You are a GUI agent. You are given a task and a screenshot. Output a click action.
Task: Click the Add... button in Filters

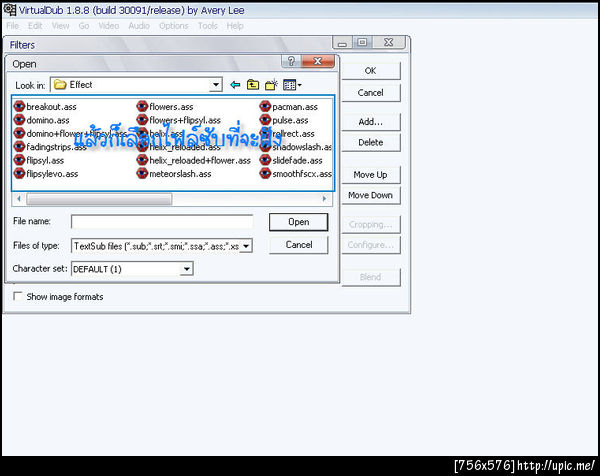(x=370, y=122)
